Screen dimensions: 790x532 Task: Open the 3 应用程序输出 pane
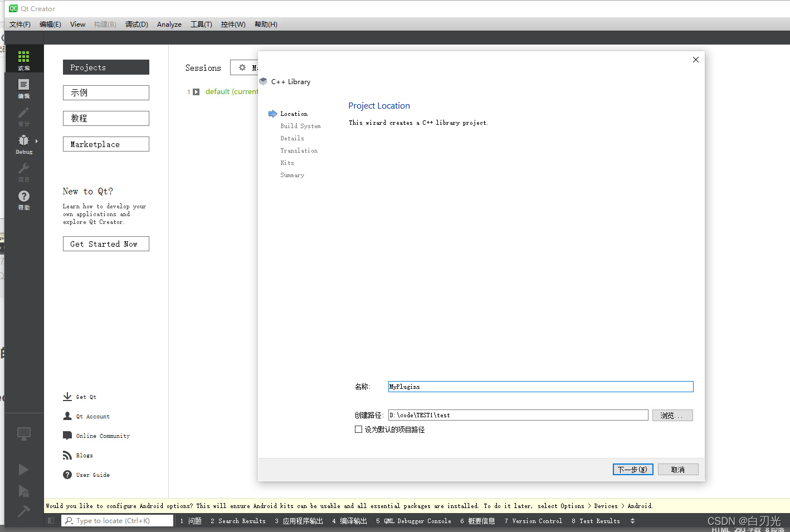coord(299,521)
